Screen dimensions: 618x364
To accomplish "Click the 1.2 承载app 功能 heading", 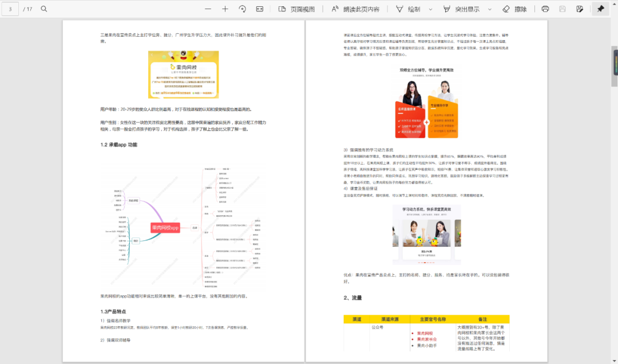I will (118, 145).
